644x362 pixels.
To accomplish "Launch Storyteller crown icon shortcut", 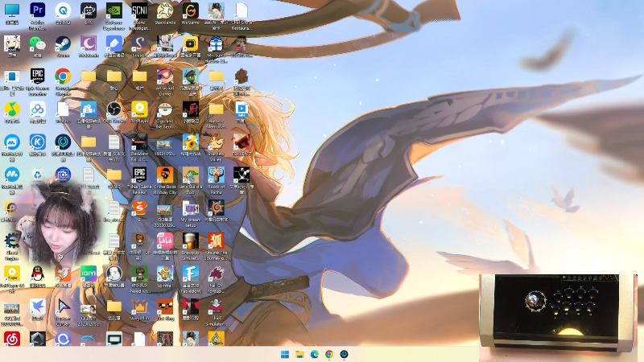I will click(139, 306).
